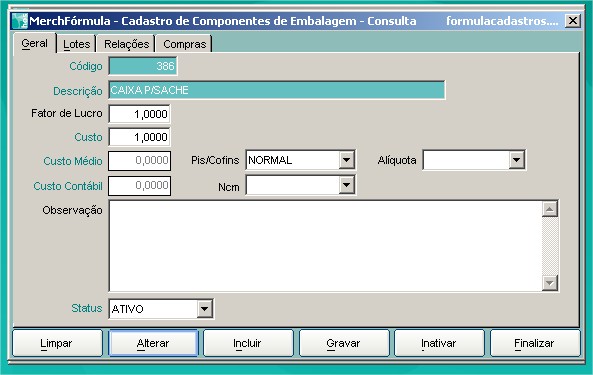Screen dimensions: 593x375
Task: Click the Fator de Lucro input field
Action: pyautogui.click(x=140, y=114)
